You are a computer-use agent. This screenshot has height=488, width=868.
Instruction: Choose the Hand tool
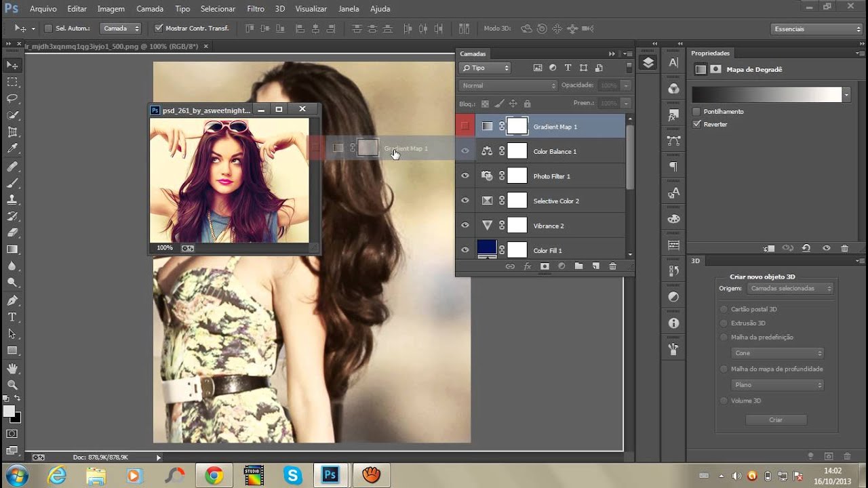(x=12, y=368)
